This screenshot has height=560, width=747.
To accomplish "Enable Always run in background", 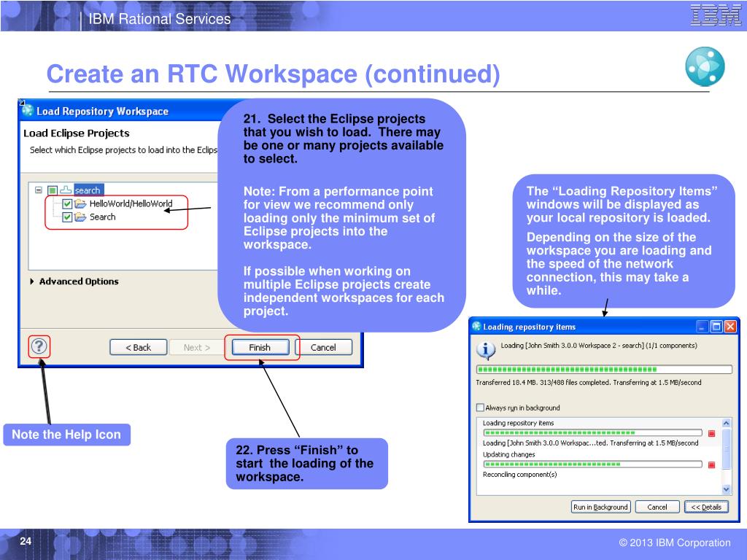I will 480,408.
